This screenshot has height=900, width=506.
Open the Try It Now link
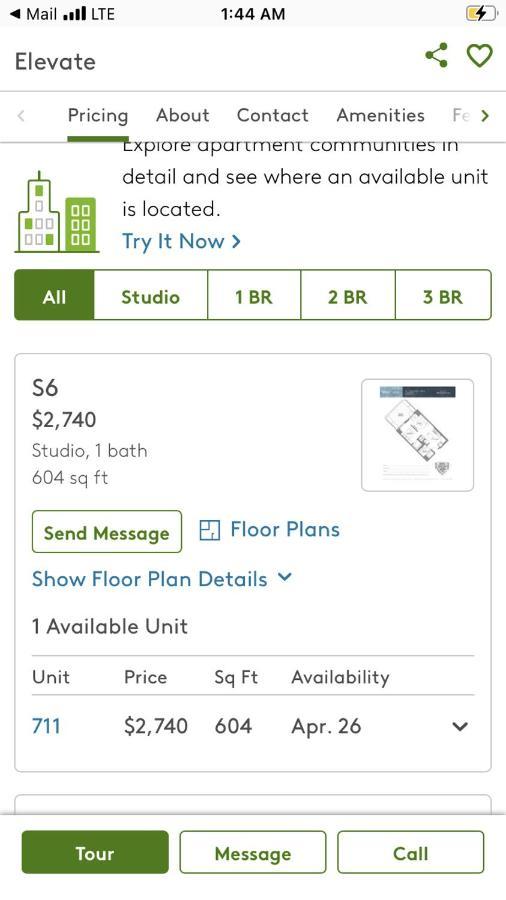[x=181, y=242]
